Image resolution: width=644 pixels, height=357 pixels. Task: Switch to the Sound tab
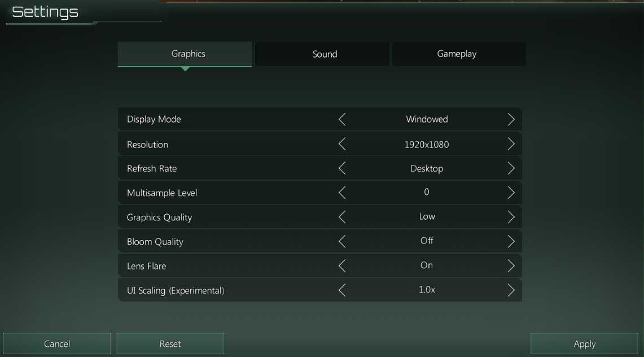point(325,54)
